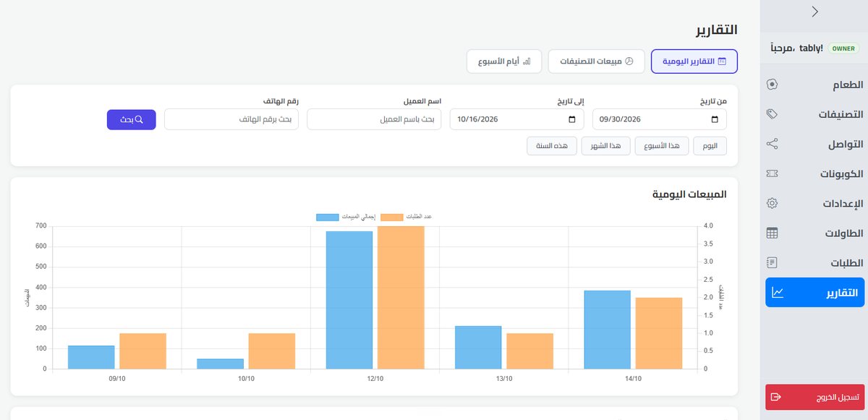This screenshot has height=420, width=868.
Task: Click the blue sales bar for 14/10
Action: click(607, 330)
